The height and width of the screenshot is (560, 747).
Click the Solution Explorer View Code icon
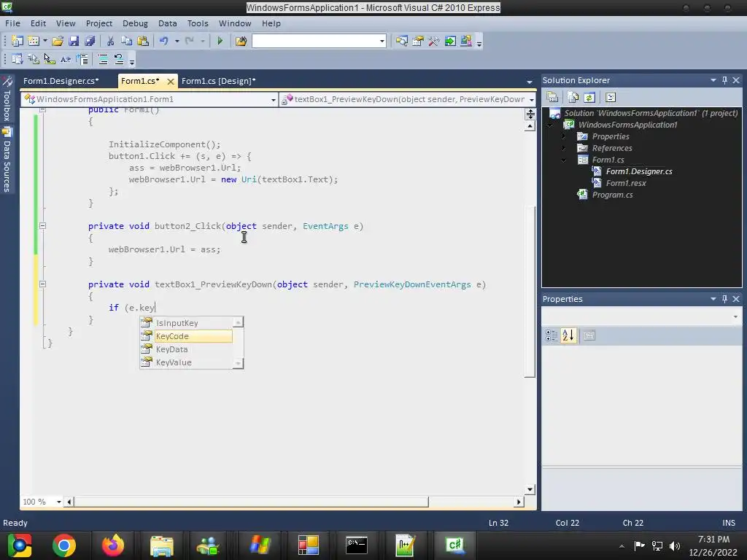point(611,98)
